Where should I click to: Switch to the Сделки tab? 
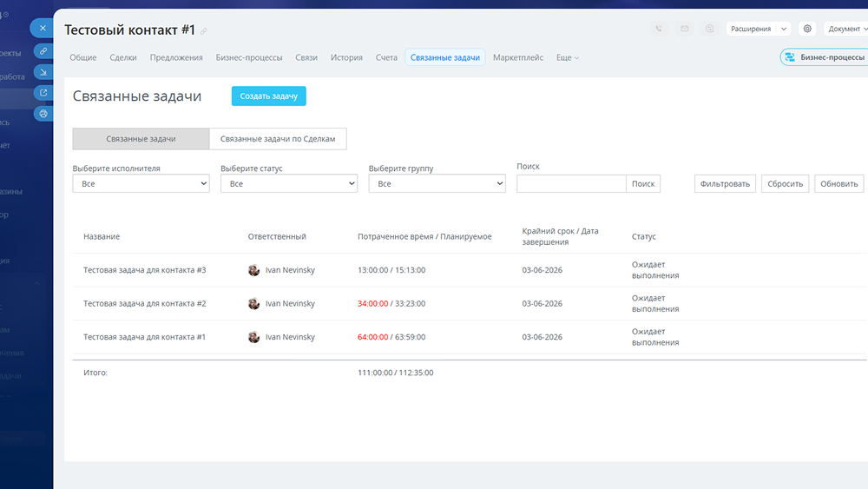(x=123, y=57)
